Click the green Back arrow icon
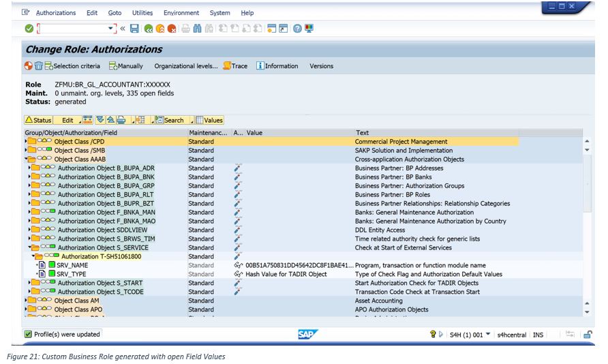The image size is (608, 364). [148, 29]
